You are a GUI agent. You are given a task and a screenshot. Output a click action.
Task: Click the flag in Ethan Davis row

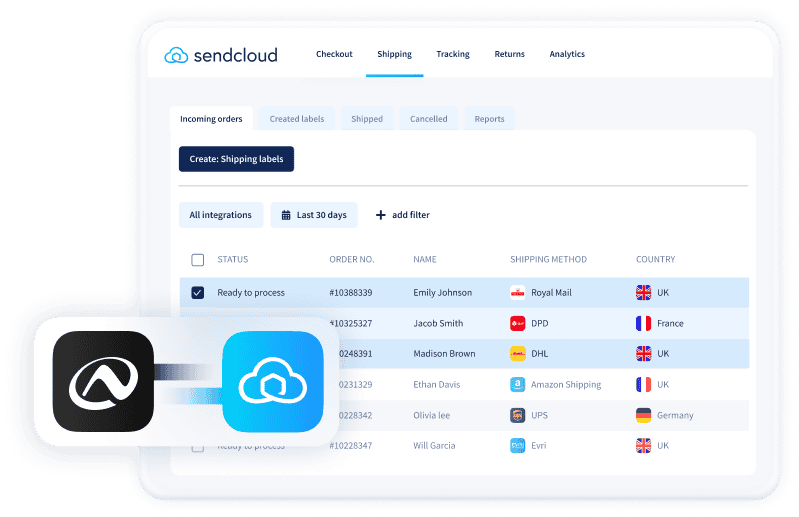coord(643,384)
